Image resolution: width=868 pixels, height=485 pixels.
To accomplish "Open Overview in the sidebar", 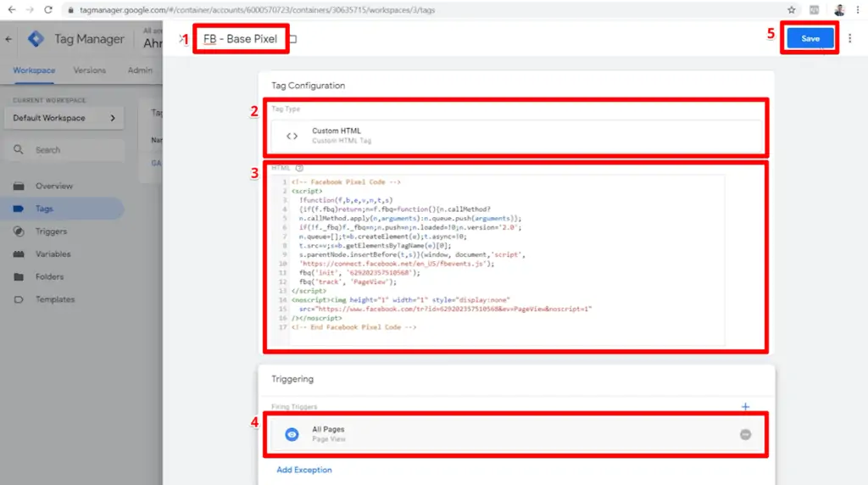I will pos(54,186).
